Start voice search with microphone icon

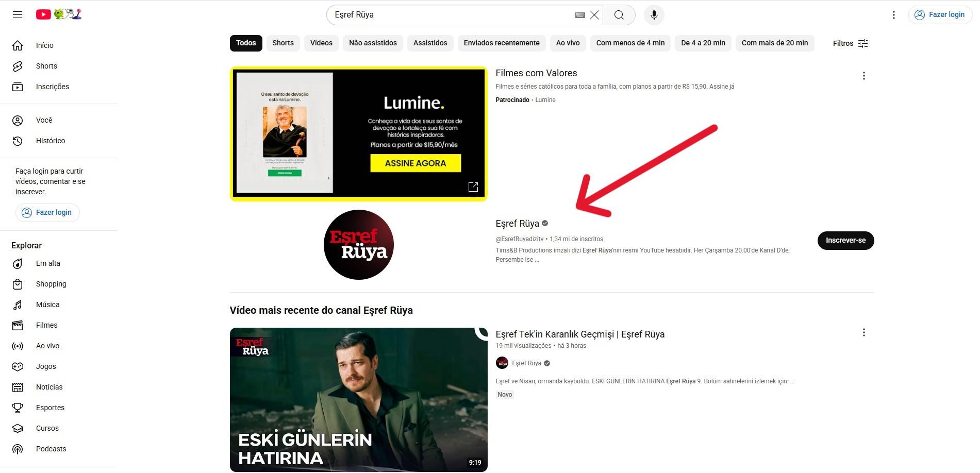pos(654,15)
